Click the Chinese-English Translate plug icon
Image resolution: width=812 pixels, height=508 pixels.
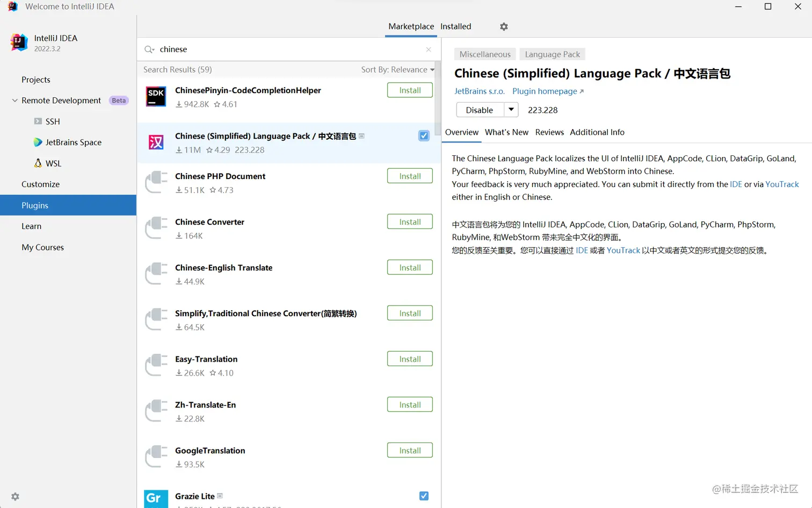tap(156, 274)
